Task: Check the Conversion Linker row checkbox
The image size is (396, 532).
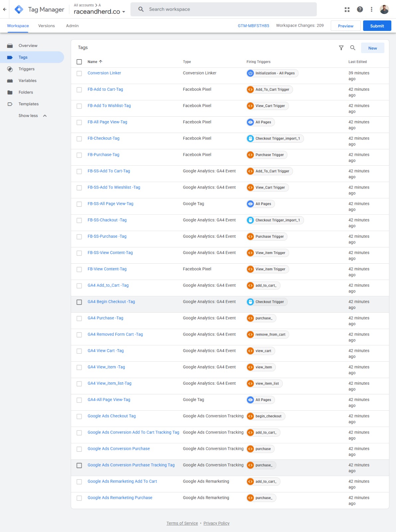Action: pyautogui.click(x=79, y=73)
